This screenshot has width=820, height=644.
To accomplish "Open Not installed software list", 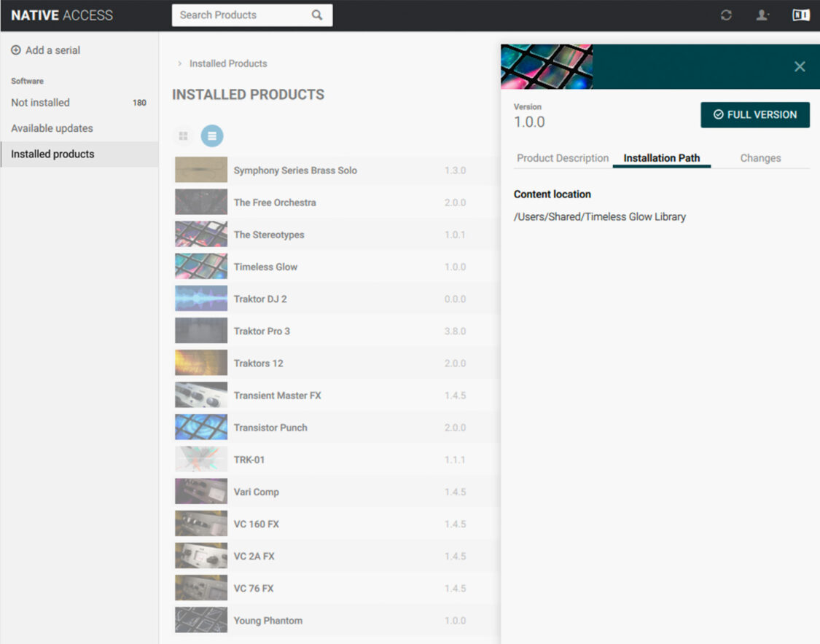I will click(x=41, y=103).
